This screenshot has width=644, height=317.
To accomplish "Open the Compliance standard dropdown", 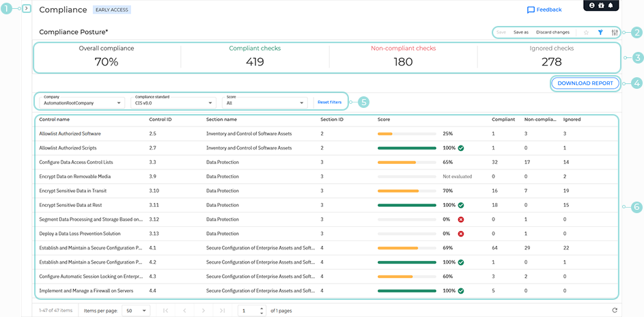I will tap(173, 102).
